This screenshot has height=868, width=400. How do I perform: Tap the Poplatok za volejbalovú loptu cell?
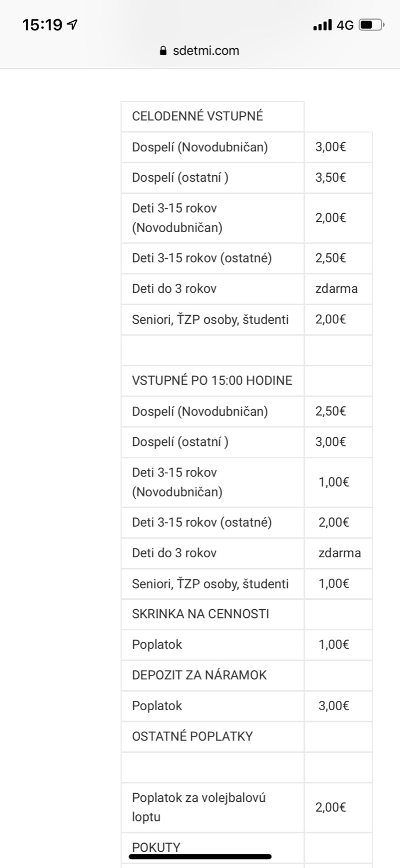tap(199, 807)
